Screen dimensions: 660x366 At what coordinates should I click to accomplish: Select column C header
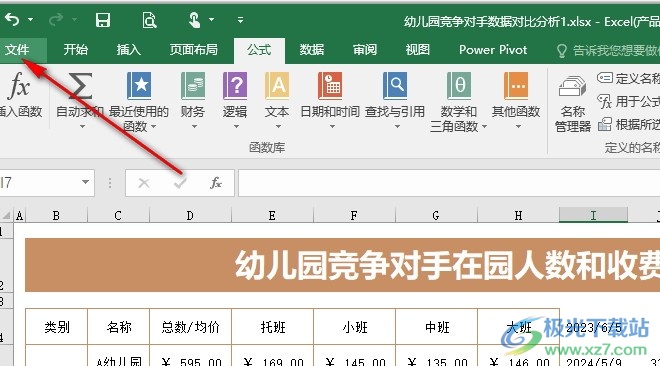[x=118, y=216]
